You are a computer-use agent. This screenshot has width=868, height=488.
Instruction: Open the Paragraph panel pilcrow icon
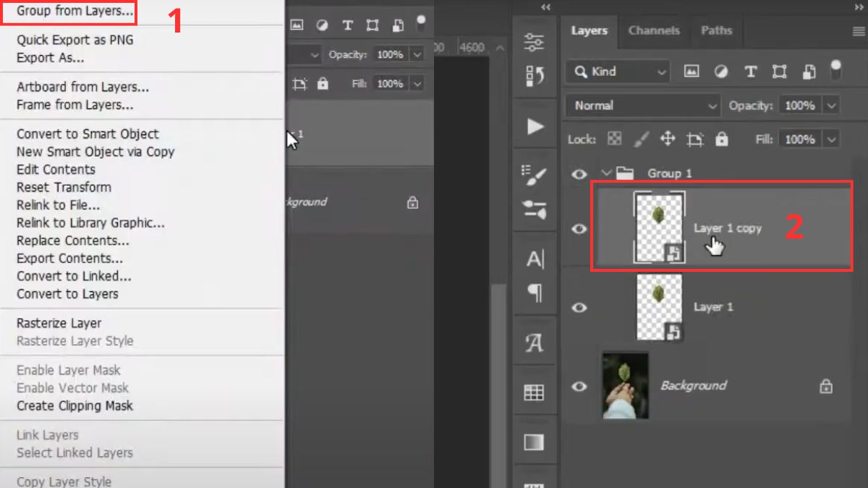click(535, 293)
